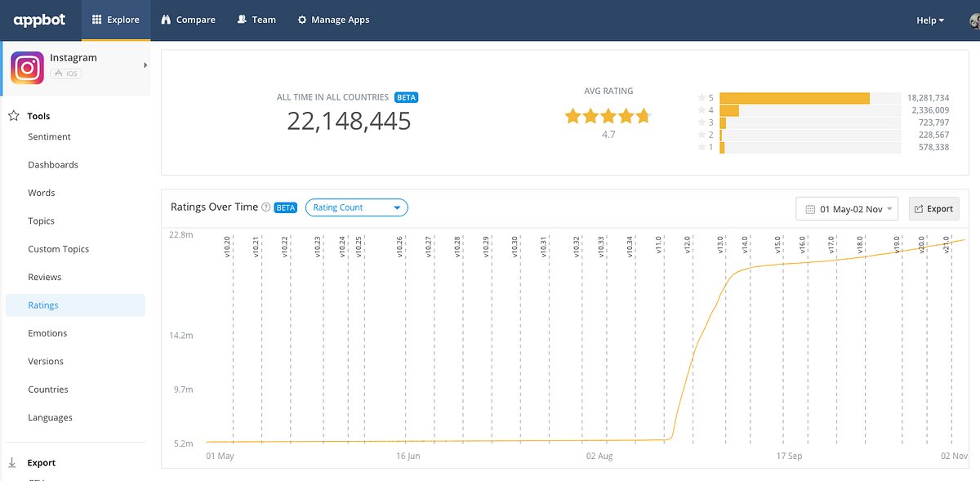This screenshot has width=980, height=481.
Task: Click the 723,797 three-star count
Action: [x=933, y=122]
